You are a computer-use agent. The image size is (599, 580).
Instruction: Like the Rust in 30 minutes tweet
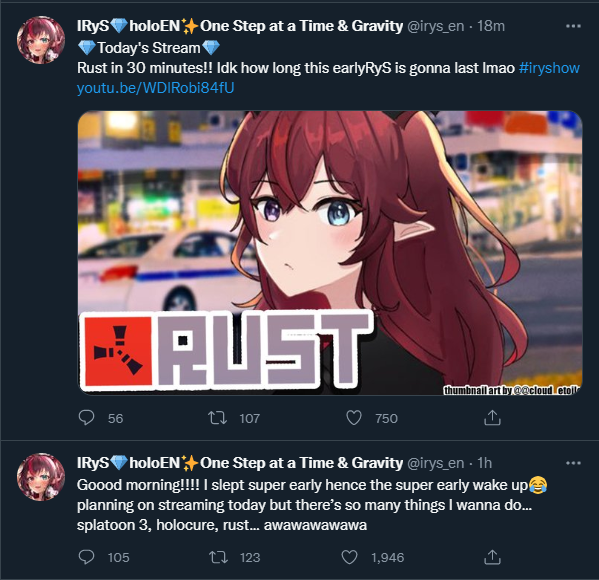point(354,418)
